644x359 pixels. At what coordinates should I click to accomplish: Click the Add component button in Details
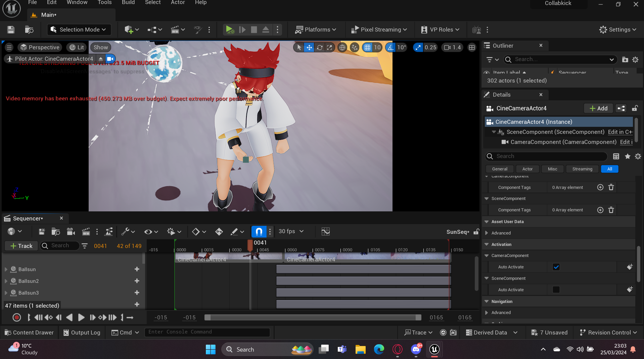click(x=598, y=108)
